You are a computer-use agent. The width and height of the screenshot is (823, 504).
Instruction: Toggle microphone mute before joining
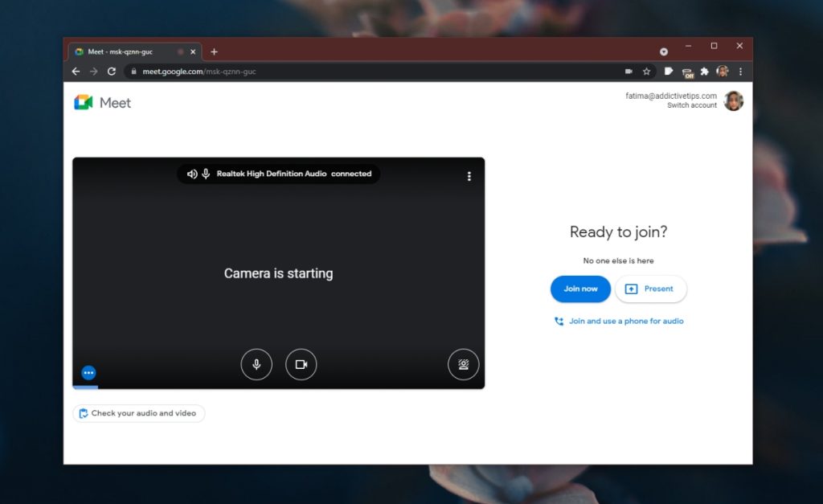pyautogui.click(x=256, y=364)
